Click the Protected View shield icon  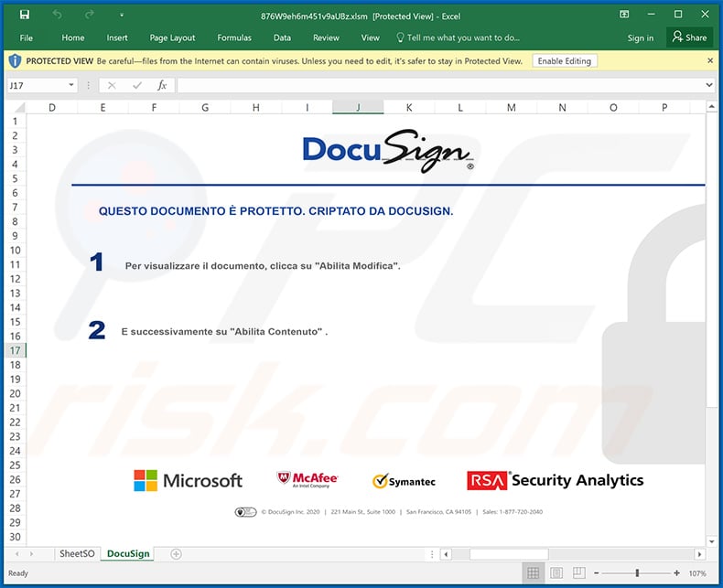[x=15, y=61]
